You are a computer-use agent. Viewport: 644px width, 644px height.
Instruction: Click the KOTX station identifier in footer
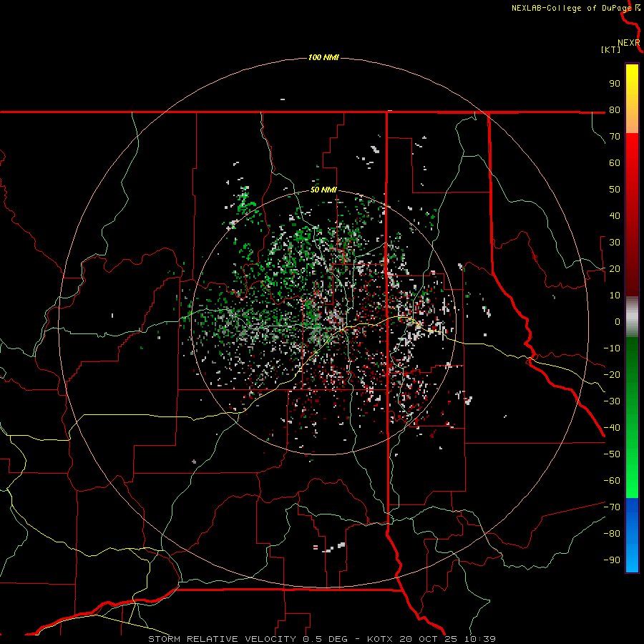(380, 639)
